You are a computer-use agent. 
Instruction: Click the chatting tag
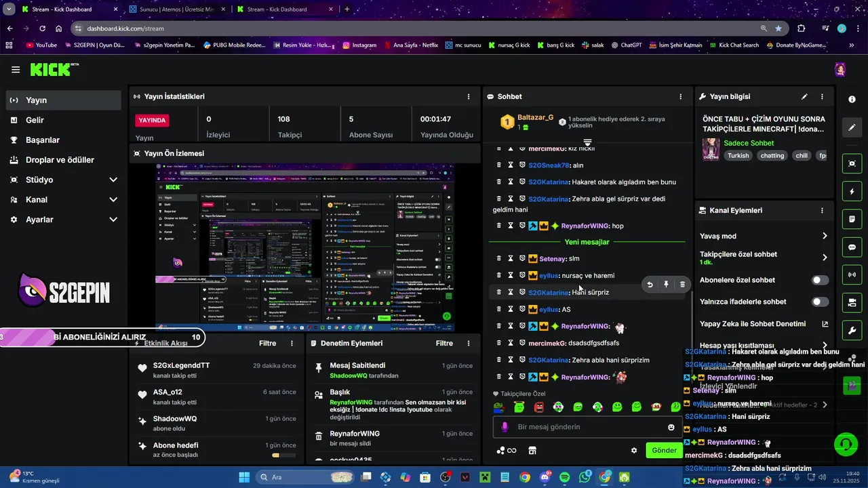click(772, 155)
